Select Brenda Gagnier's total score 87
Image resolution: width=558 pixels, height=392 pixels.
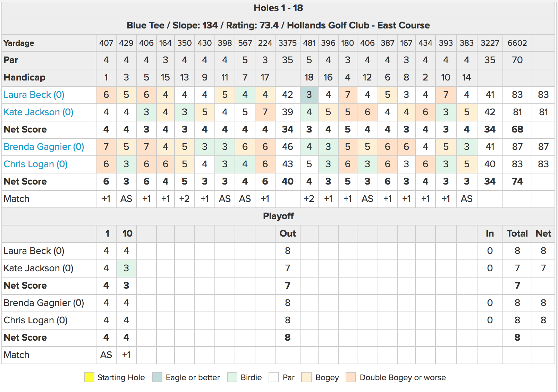pos(517,147)
